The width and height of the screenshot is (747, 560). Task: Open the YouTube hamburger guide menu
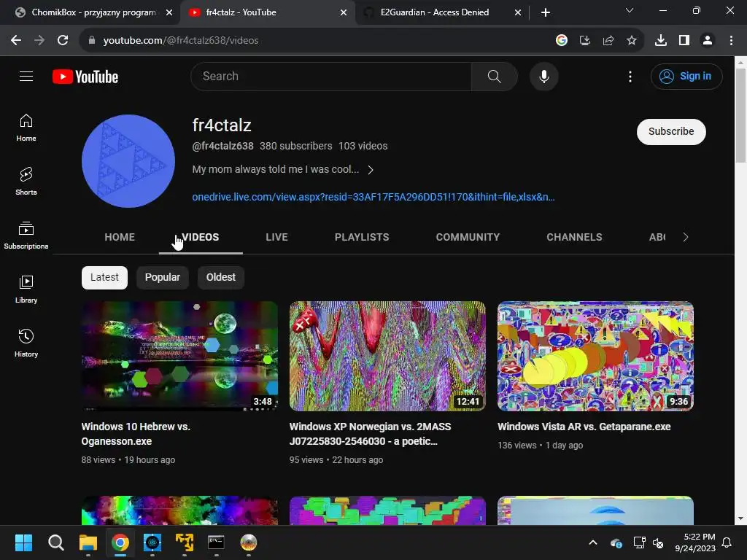[x=26, y=76]
